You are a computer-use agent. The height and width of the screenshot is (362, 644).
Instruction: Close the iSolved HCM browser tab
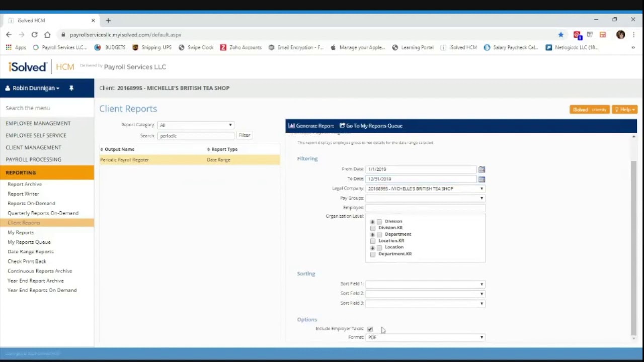(93, 21)
